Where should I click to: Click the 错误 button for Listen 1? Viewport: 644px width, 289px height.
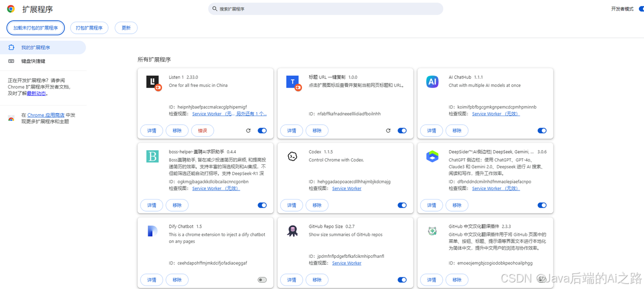(x=202, y=131)
